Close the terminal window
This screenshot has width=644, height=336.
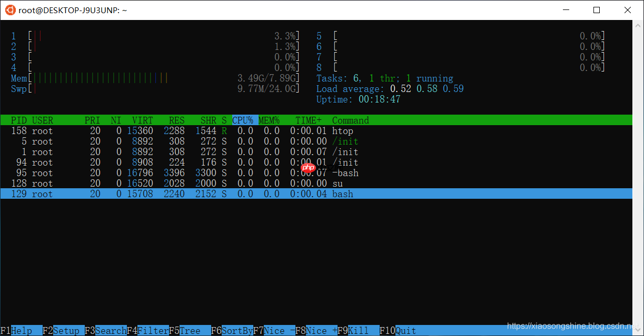click(x=628, y=9)
